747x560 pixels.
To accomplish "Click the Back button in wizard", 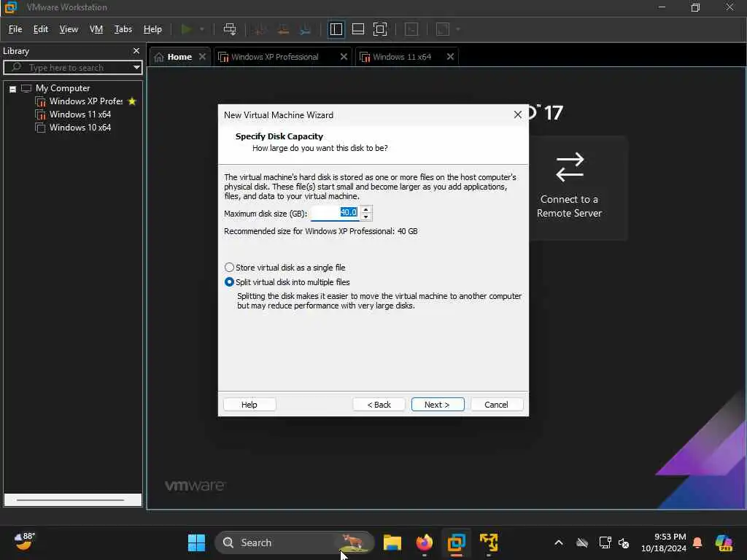I will [x=379, y=405].
